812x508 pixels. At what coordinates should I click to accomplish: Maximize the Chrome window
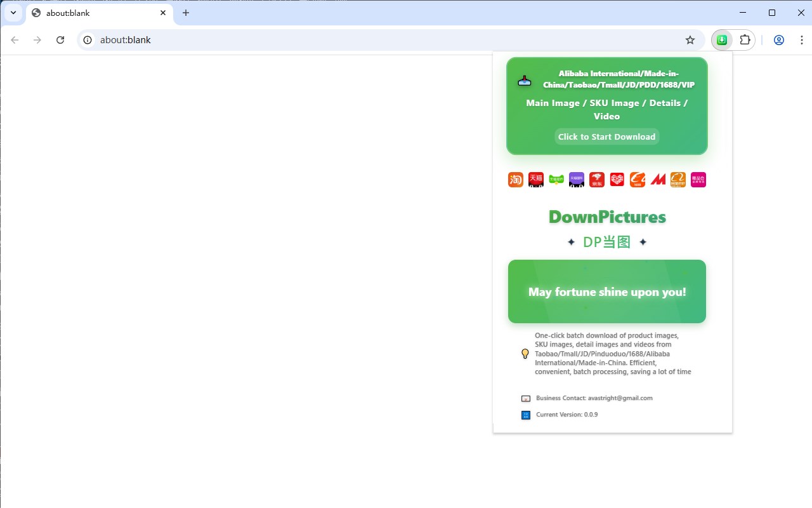click(x=772, y=13)
